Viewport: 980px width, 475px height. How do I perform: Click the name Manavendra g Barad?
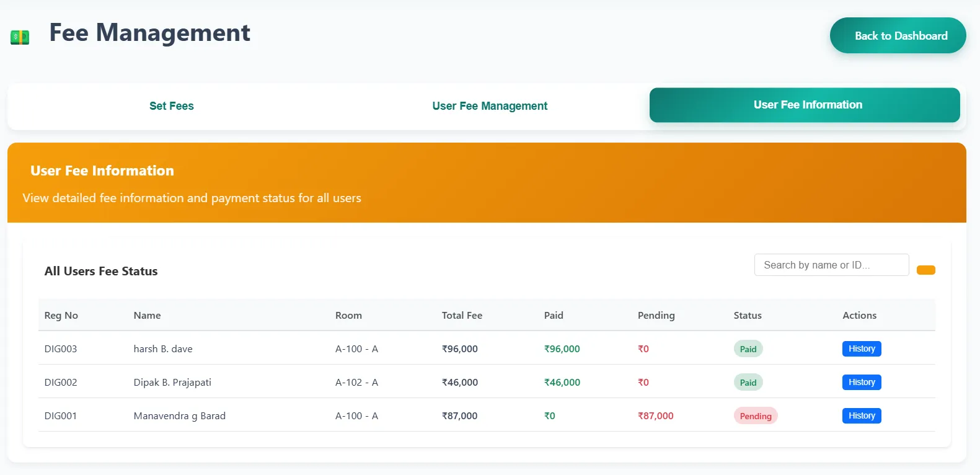pyautogui.click(x=180, y=415)
